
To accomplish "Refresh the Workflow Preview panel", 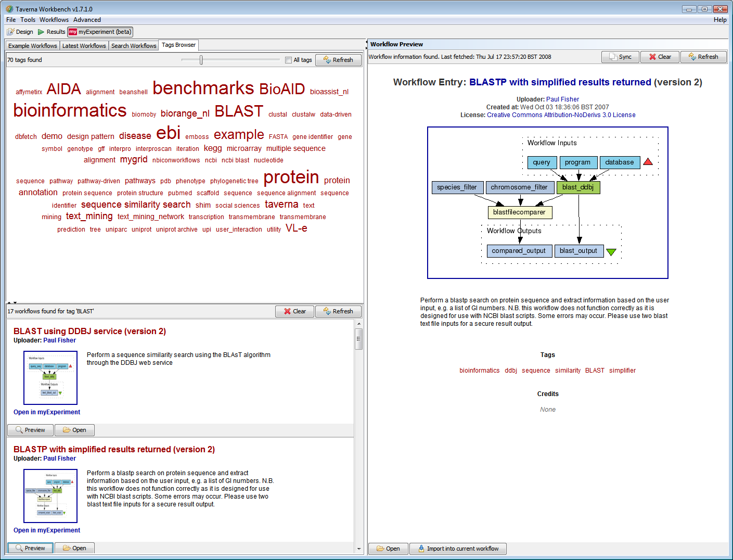I will (703, 57).
